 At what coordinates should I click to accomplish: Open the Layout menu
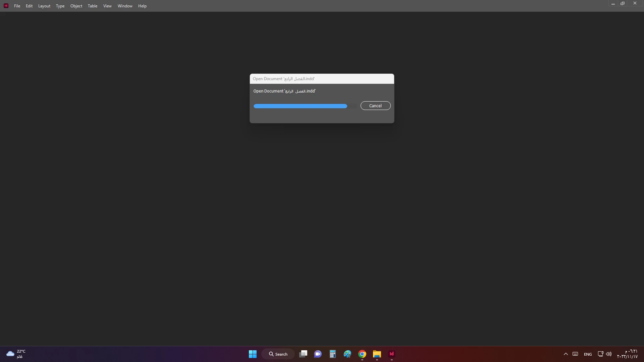[x=44, y=6]
